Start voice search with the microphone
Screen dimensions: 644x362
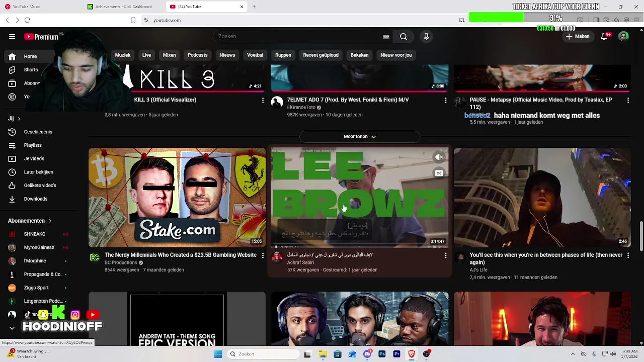pos(426,37)
